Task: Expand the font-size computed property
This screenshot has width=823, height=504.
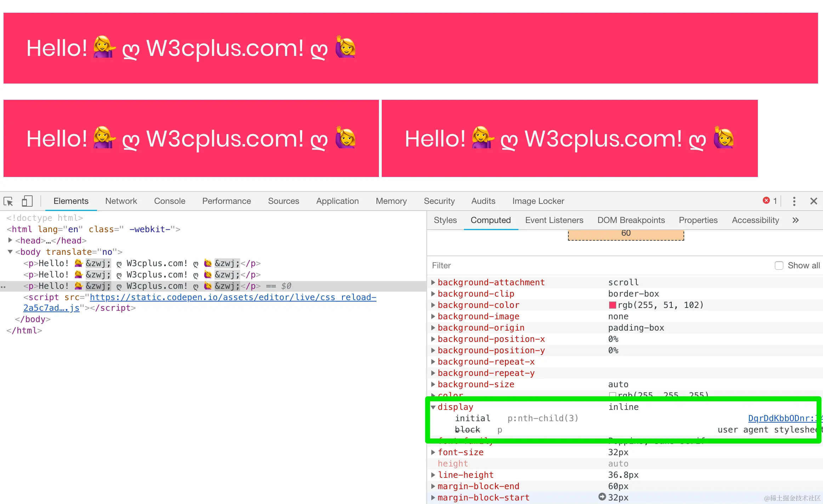Action: [433, 452]
